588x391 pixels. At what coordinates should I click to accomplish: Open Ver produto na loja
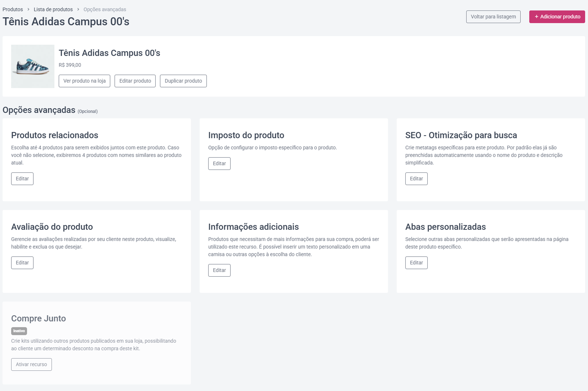pos(84,81)
